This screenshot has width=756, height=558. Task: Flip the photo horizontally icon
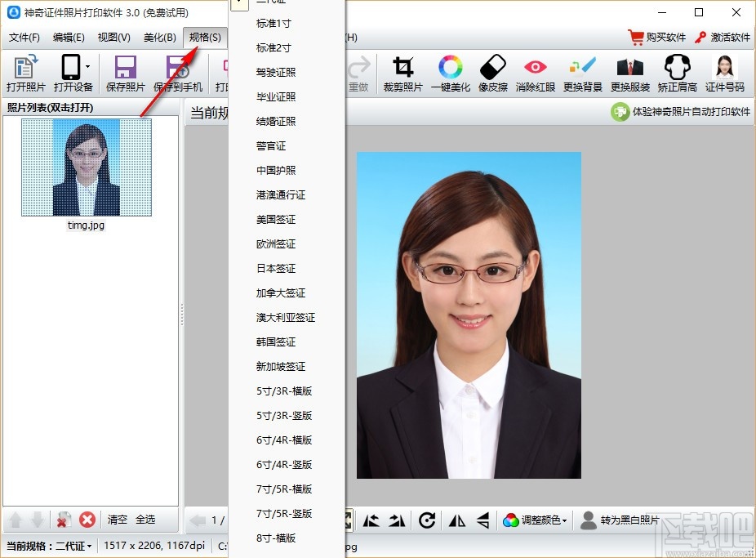(457, 520)
